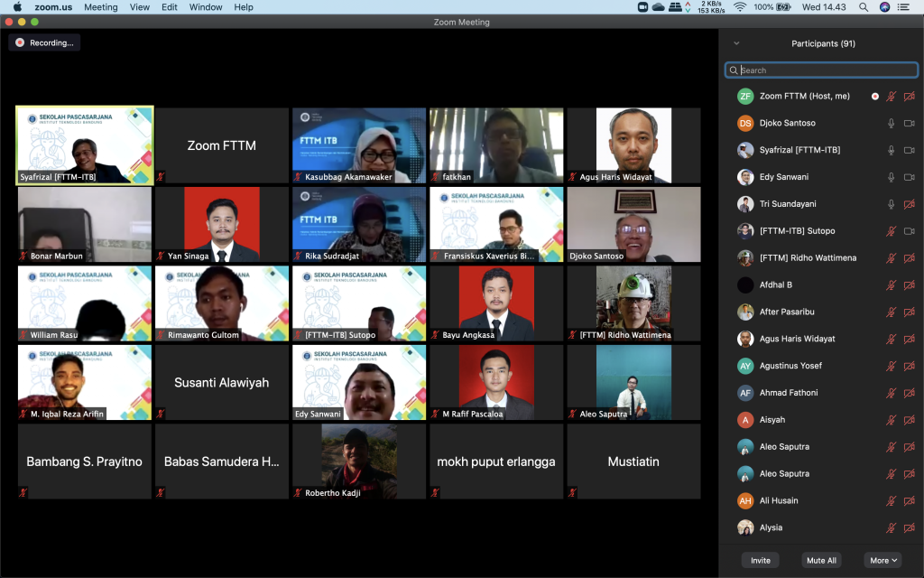Click Edy Sanwani's camera icon in list

point(910,177)
